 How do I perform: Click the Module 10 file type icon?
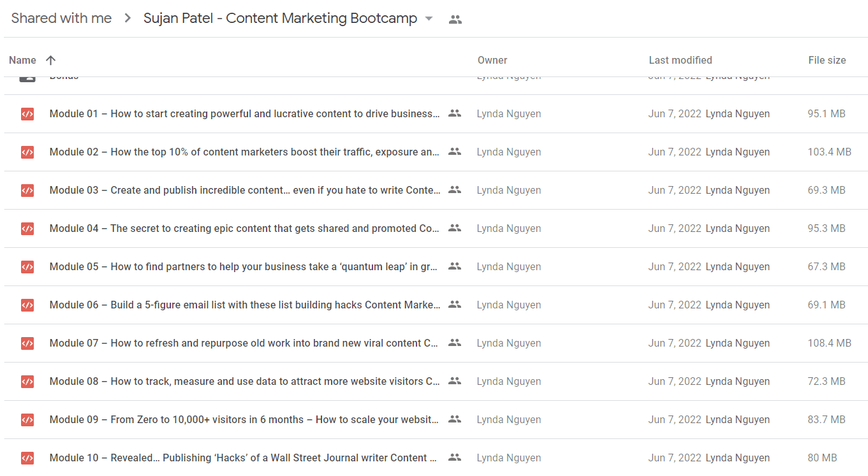click(x=27, y=458)
